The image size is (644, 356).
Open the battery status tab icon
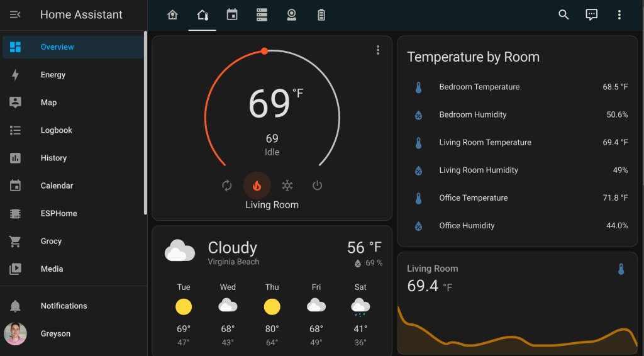[x=321, y=14]
